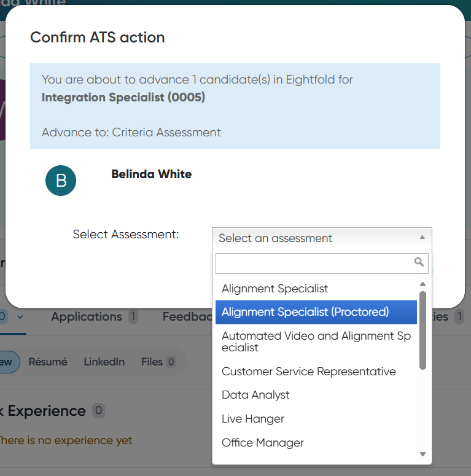Select Customer Service Representative assessment
The image size is (471, 476).
click(308, 372)
